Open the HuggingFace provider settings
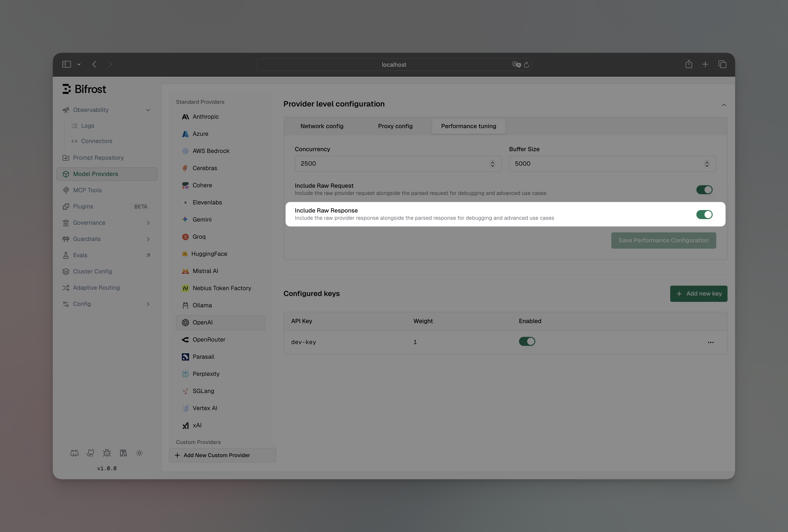Image resolution: width=788 pixels, height=532 pixels. tap(210, 254)
